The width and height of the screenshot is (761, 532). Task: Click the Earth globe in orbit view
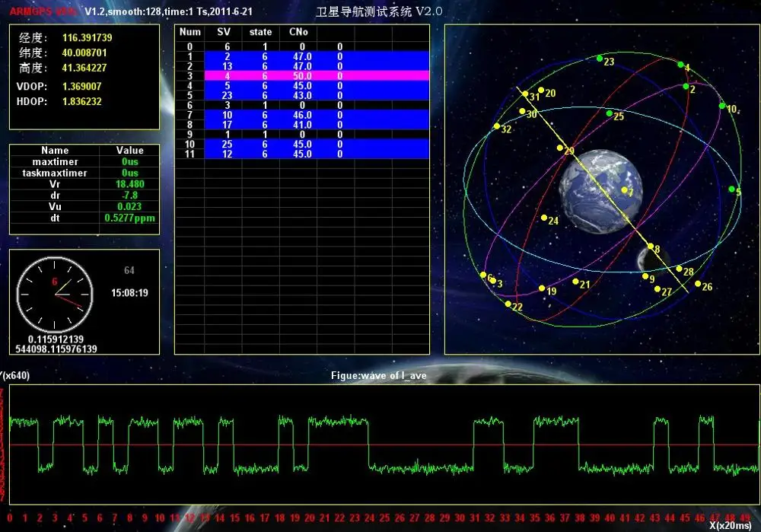(x=601, y=191)
